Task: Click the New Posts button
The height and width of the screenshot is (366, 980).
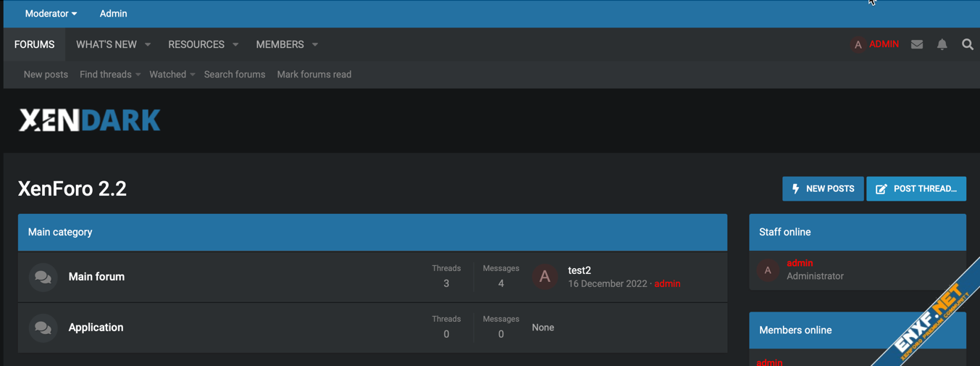Action: pos(822,188)
